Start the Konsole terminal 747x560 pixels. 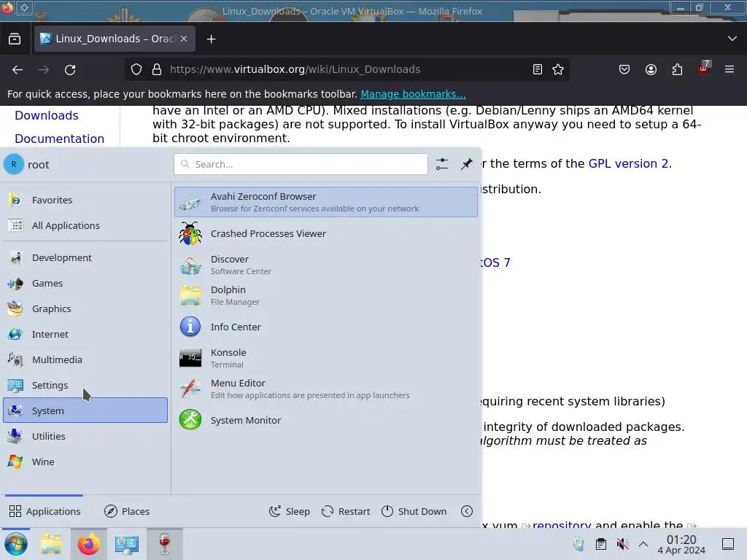click(x=326, y=358)
